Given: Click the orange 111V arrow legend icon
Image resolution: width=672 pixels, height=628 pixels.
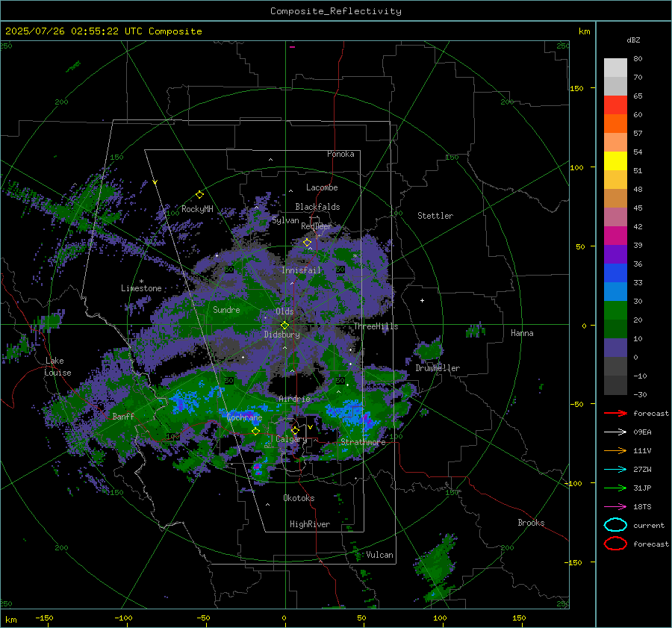Looking at the screenshot, I should coord(615,450).
